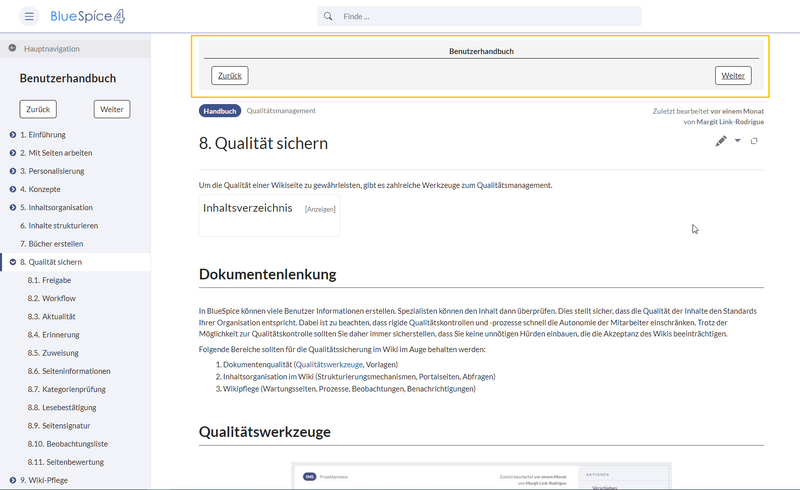This screenshot has height=490, width=800.
Task: Collapse chapter 8. Qualität sichern
Action: pos(13,262)
